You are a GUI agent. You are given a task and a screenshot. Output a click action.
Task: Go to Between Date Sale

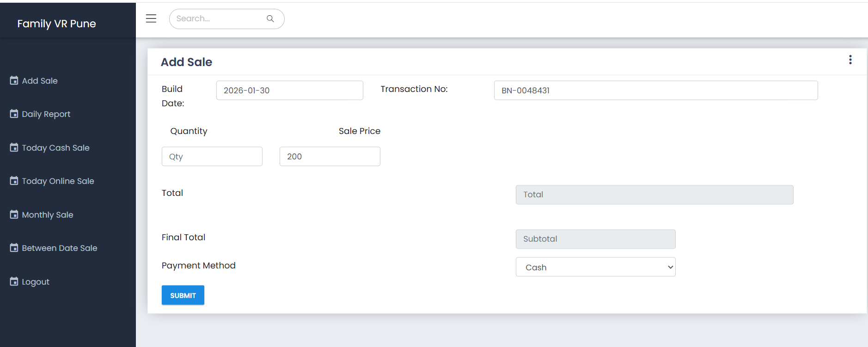tap(59, 248)
